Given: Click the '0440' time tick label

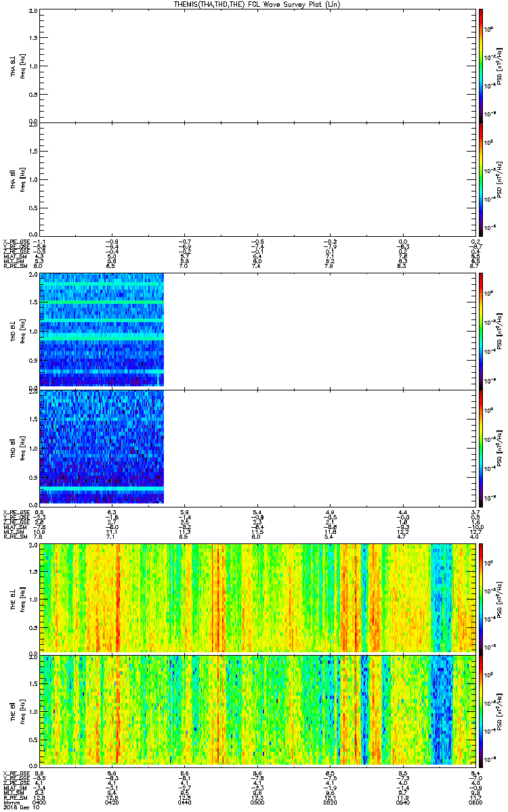Looking at the screenshot, I should [x=185, y=801].
